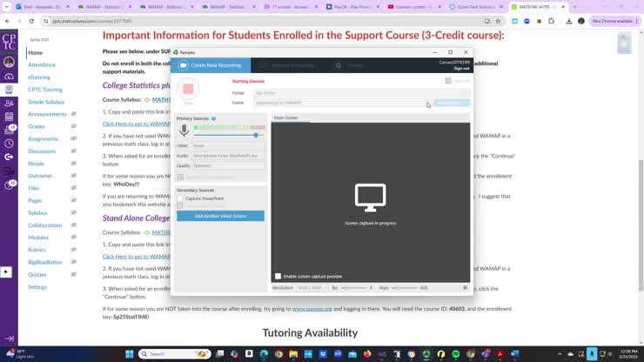Reload the browser page

[x=31, y=21]
